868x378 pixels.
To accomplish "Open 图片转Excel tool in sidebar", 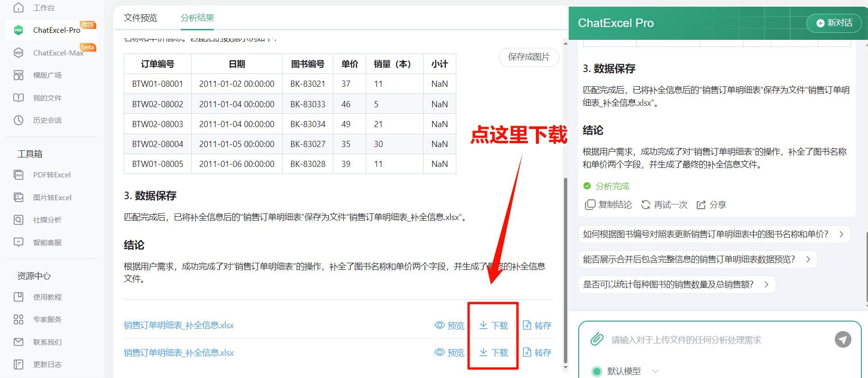I will (52, 197).
